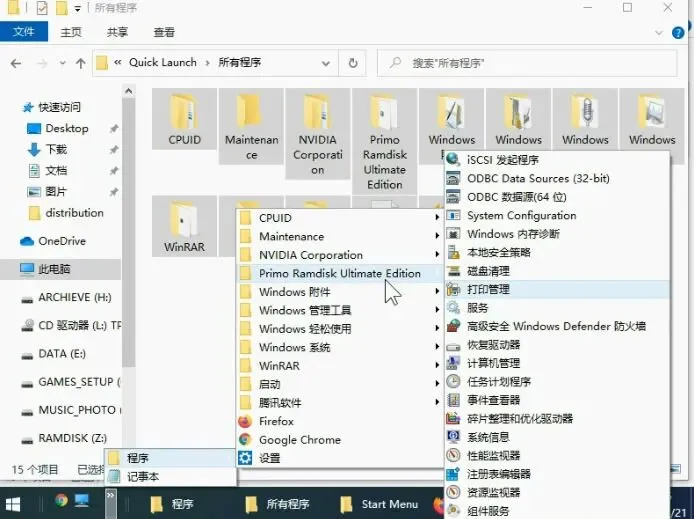Open 文件 menu tab
The height and width of the screenshot is (519, 694).
point(23,32)
